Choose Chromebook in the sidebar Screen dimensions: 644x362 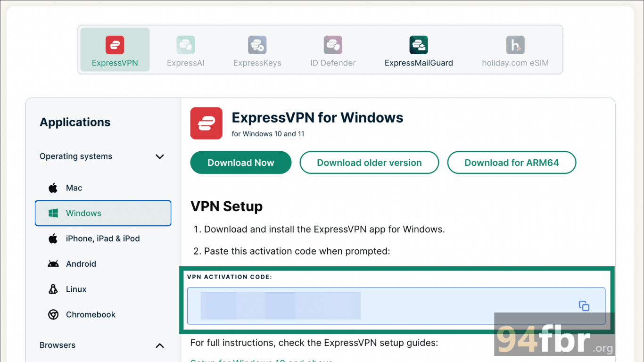click(103, 314)
